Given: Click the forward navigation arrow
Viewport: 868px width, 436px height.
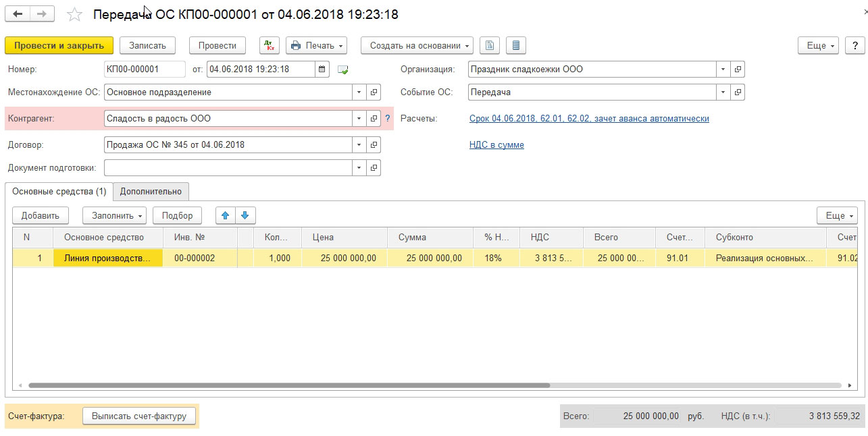Looking at the screenshot, I should [x=43, y=13].
